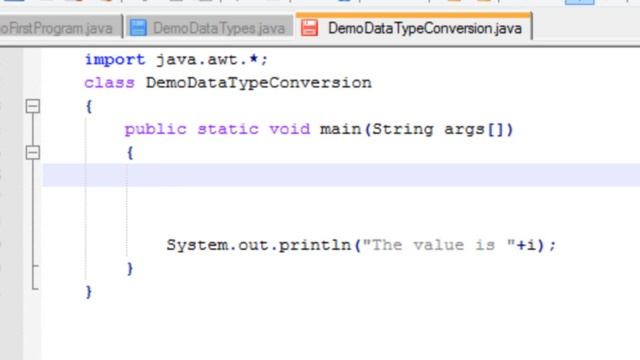Viewport: 640px width, 360px height.
Task: Click on 'java.awt.*;' text
Action: click(x=212, y=60)
